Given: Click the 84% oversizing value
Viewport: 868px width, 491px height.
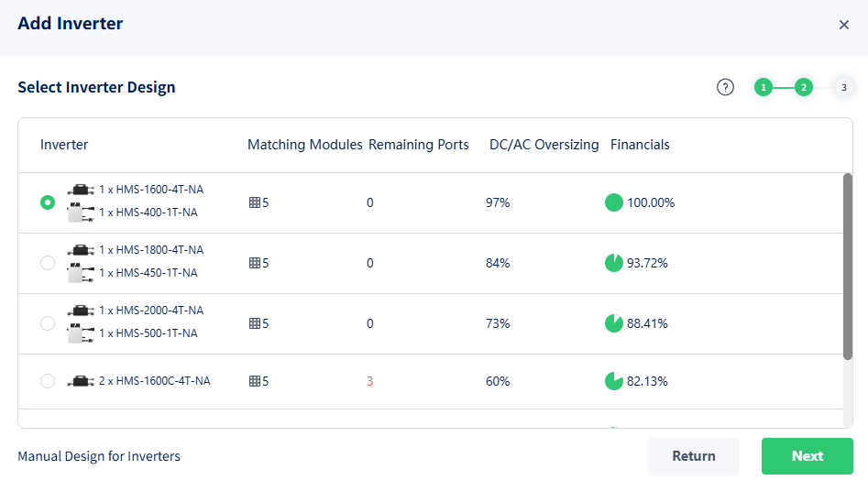Looking at the screenshot, I should [498, 263].
